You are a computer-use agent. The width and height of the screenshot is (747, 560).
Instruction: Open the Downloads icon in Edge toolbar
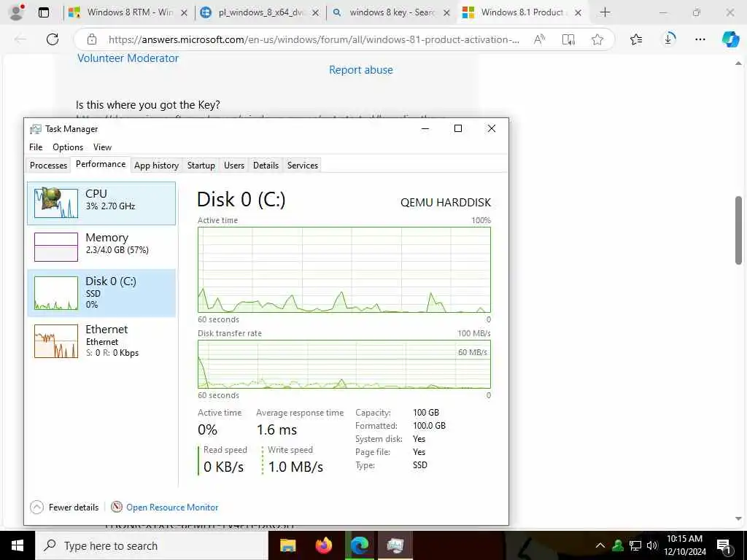[x=668, y=39]
